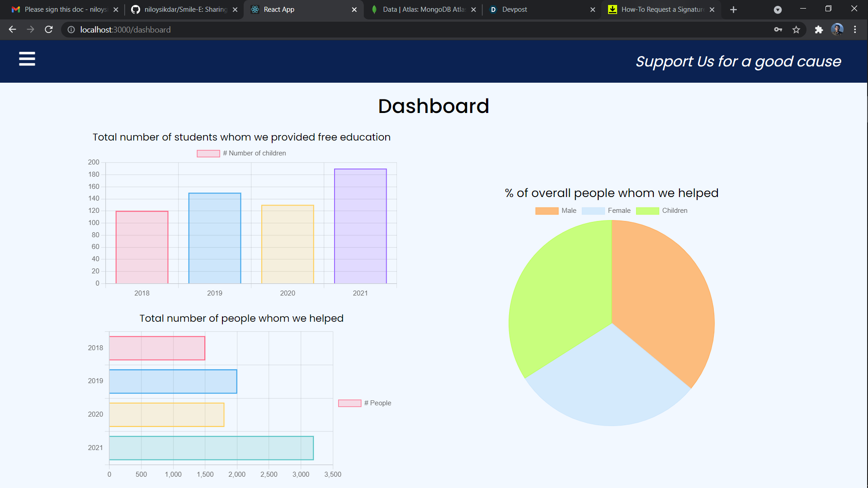
Task: Open the Chrome extensions puzzle icon
Action: [819, 30]
